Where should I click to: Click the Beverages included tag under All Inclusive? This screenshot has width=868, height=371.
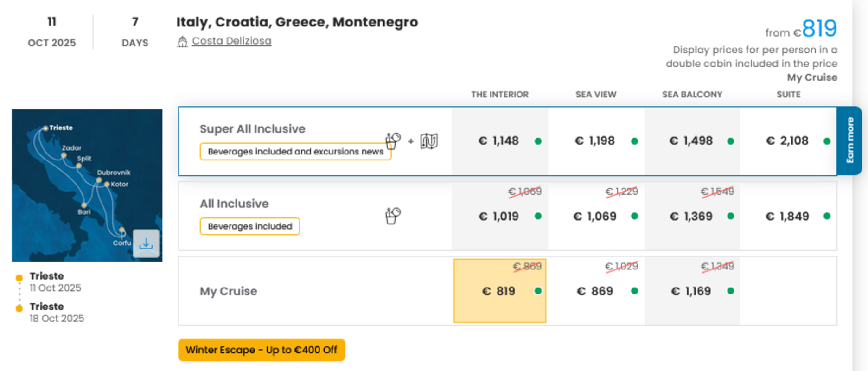[250, 226]
